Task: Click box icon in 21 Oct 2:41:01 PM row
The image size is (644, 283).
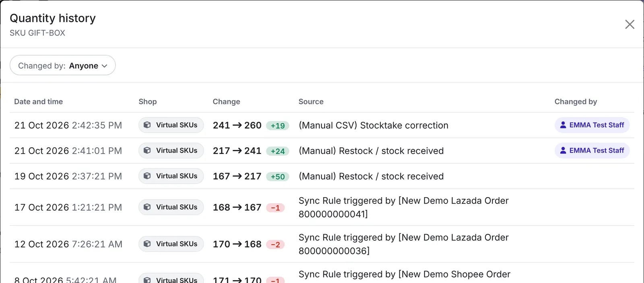Action: (147, 150)
